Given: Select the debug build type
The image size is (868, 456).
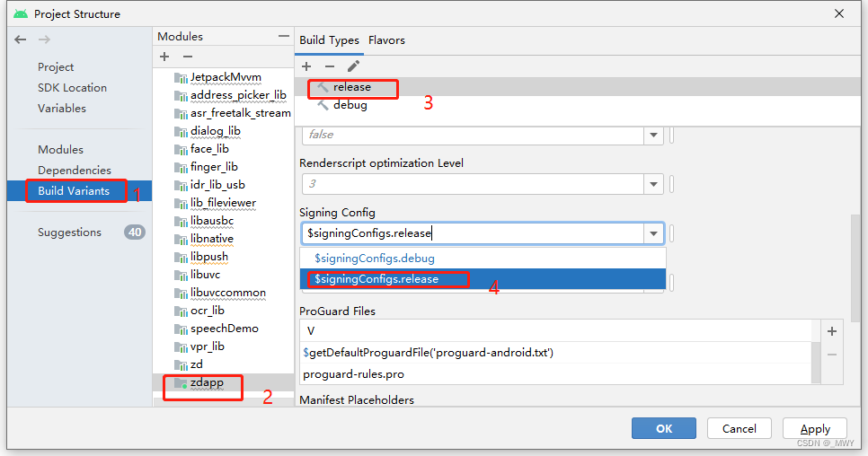Looking at the screenshot, I should click(x=350, y=105).
